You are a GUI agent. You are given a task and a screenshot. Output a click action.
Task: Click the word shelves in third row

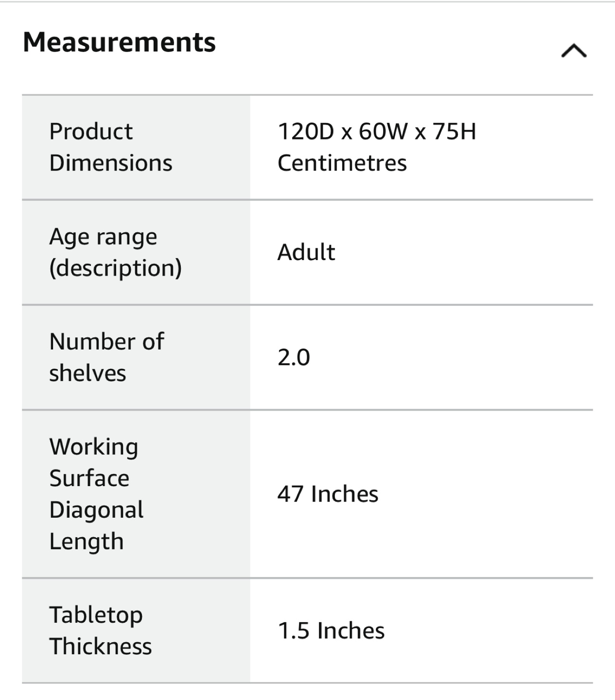coord(88,373)
